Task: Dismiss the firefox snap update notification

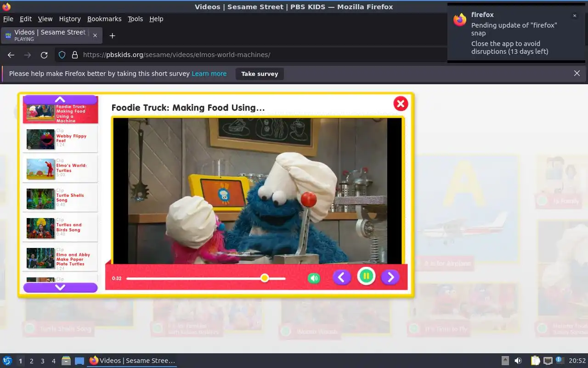Action: (574, 16)
